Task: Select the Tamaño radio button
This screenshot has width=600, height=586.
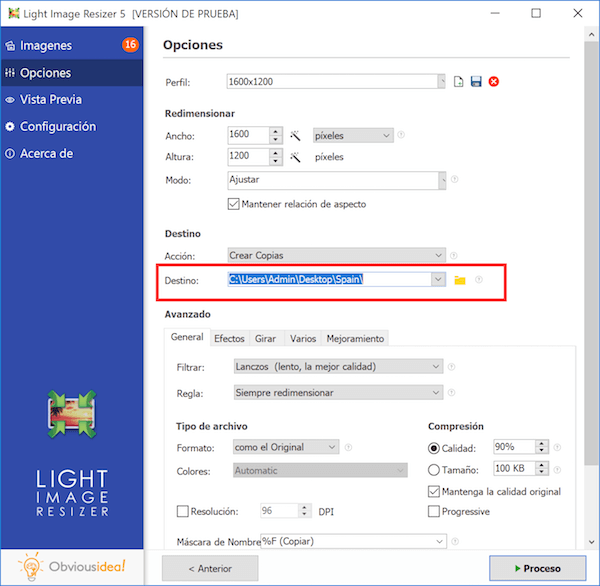Action: tap(434, 470)
